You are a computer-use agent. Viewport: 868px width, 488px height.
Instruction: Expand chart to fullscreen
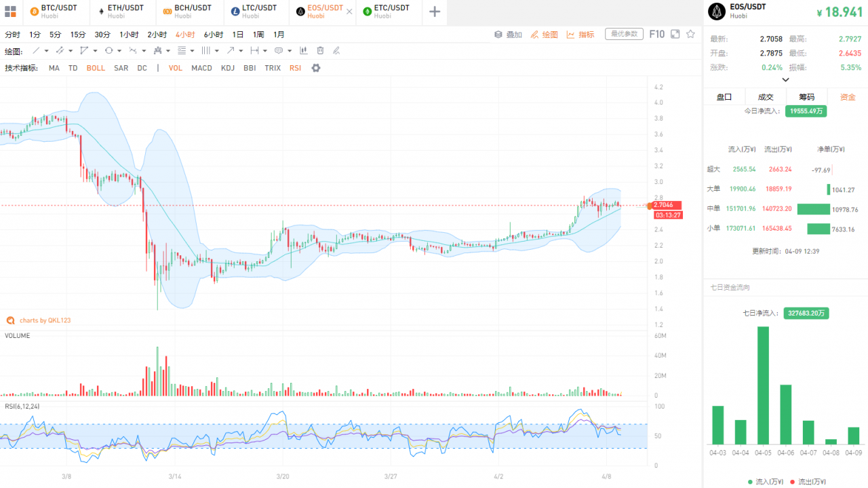click(x=675, y=34)
